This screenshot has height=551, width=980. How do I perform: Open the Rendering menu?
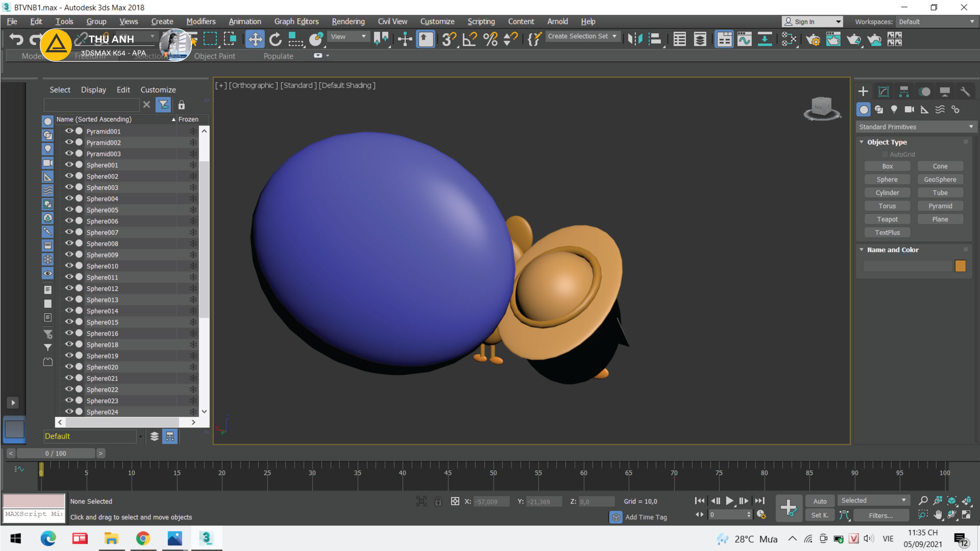click(x=348, y=21)
